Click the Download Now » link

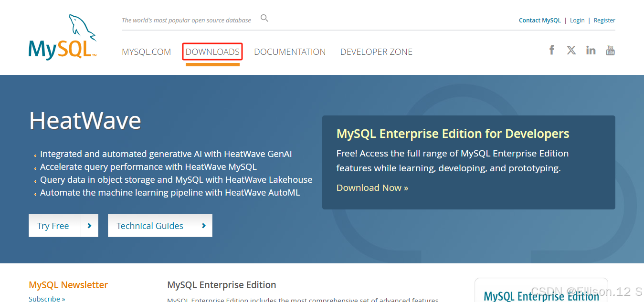(372, 187)
